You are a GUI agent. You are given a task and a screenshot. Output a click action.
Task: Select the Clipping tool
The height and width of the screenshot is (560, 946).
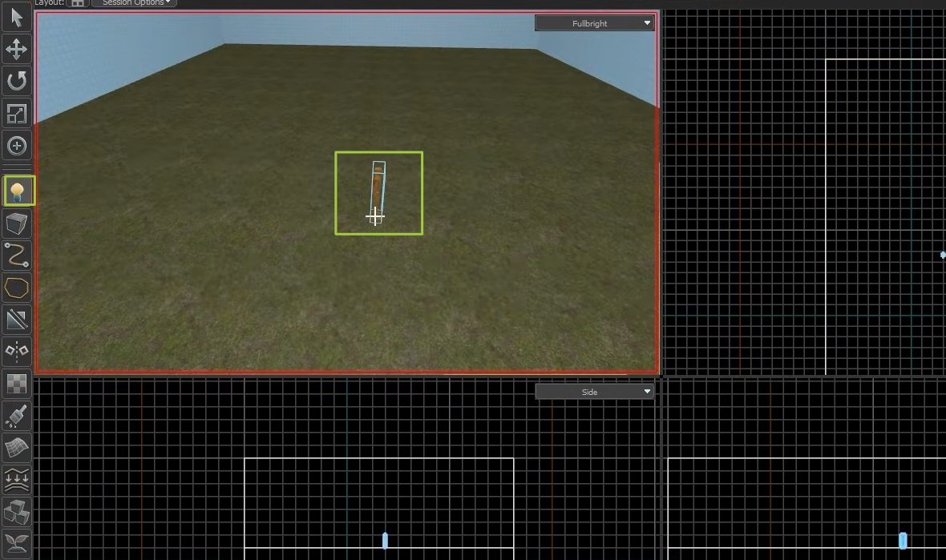pyautogui.click(x=17, y=319)
